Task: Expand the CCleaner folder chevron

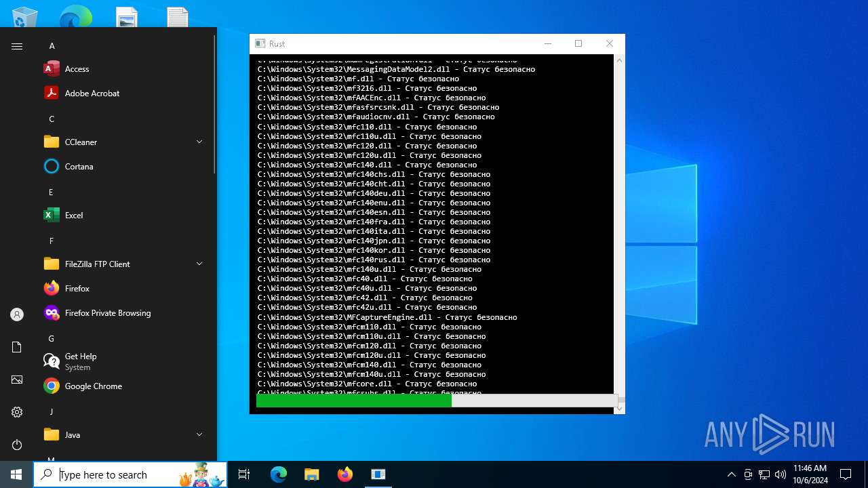Action: 199,142
